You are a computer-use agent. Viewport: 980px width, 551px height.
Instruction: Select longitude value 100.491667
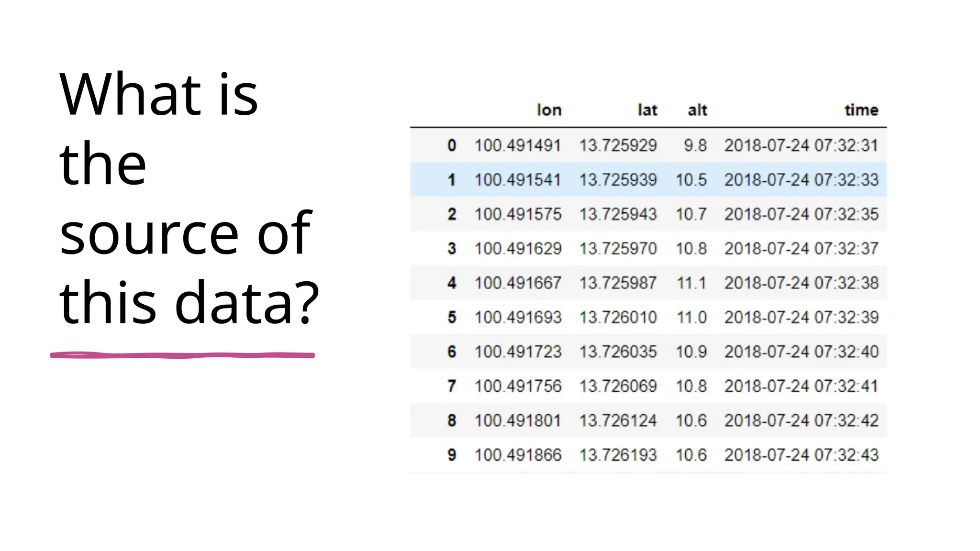coord(518,283)
